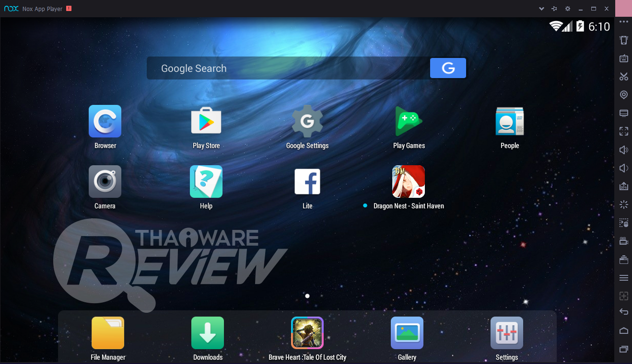Start the video recorder from sidebar
This screenshot has height=364, width=632.
624,241
